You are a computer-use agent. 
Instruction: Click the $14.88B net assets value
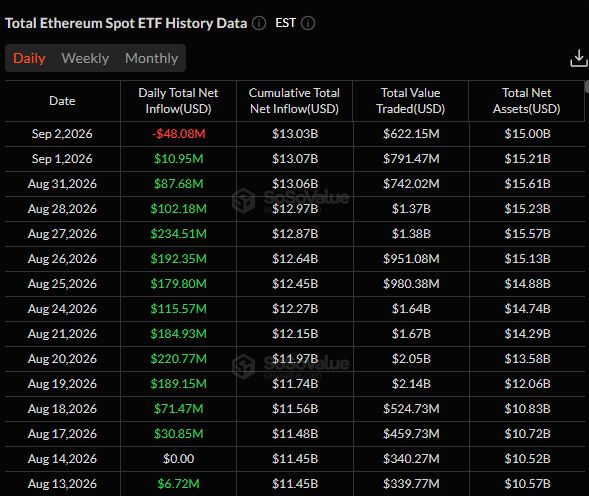[x=527, y=284]
